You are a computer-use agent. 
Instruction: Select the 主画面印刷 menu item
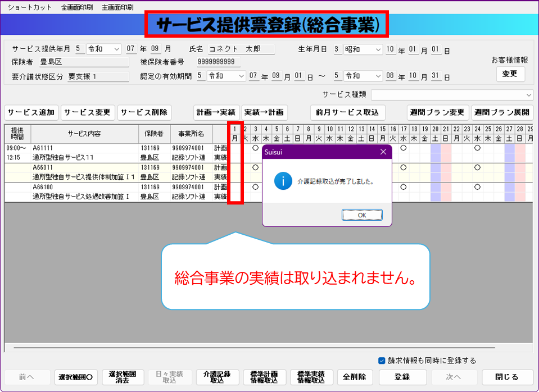(117, 7)
